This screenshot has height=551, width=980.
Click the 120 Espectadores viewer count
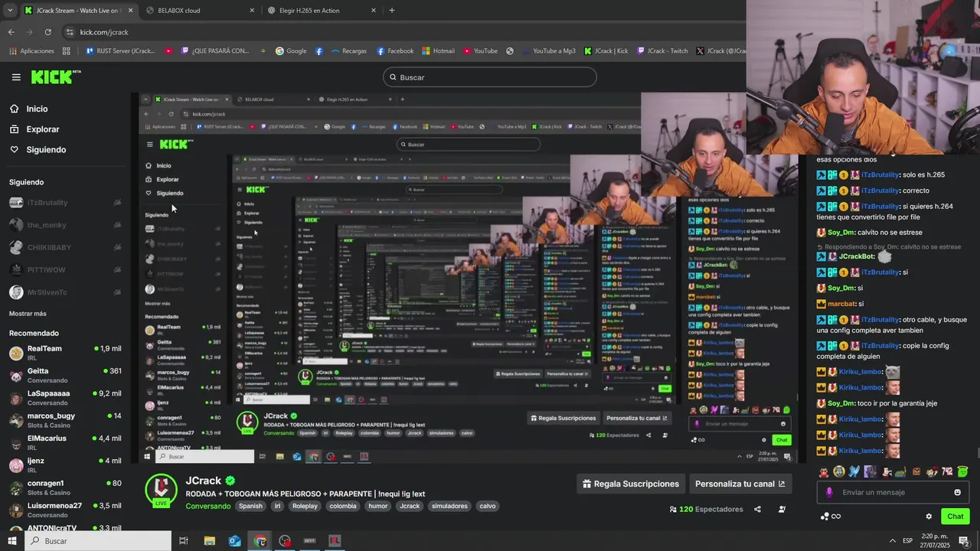[x=706, y=510]
